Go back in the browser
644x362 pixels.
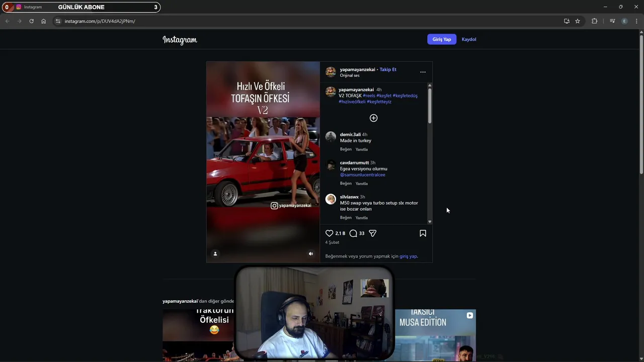coord(7,21)
